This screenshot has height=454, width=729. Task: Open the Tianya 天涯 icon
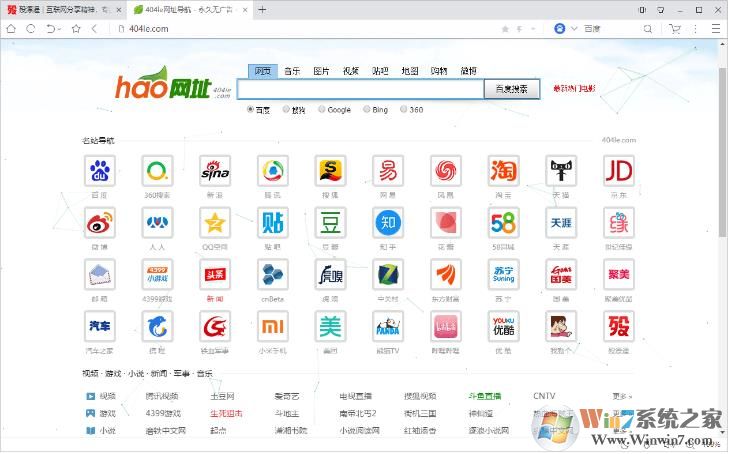tap(561, 223)
